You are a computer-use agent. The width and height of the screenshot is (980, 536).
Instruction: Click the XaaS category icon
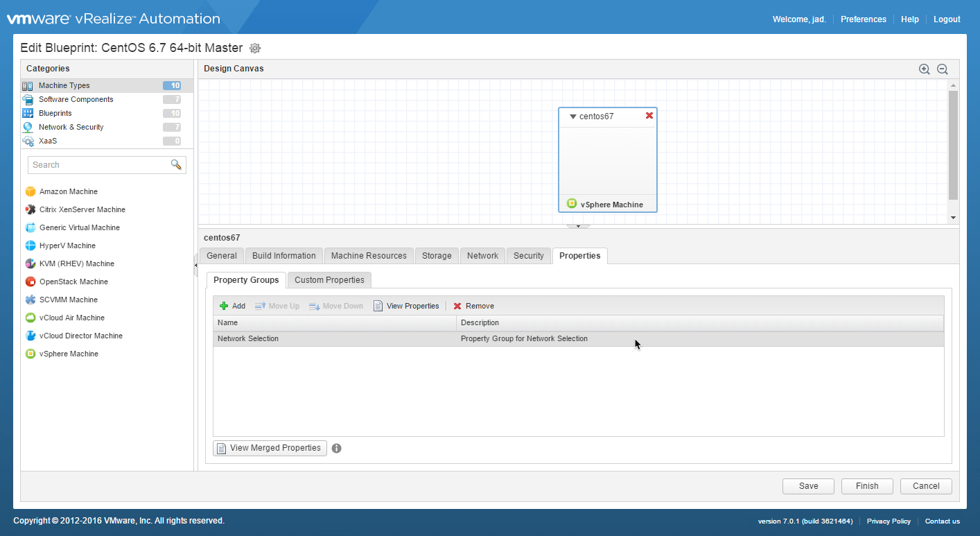tap(28, 141)
